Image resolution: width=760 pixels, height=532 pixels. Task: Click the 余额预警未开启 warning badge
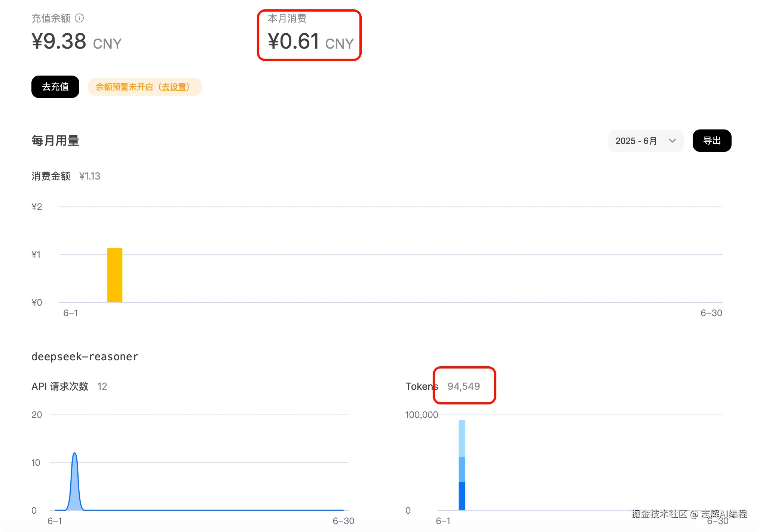click(125, 87)
